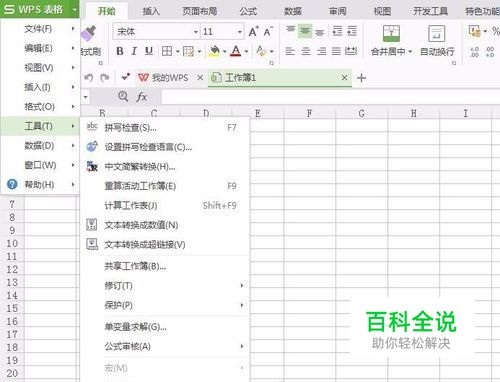500x382 pixels.
Task: Open the 编辑(E) menu
Action: [40, 48]
